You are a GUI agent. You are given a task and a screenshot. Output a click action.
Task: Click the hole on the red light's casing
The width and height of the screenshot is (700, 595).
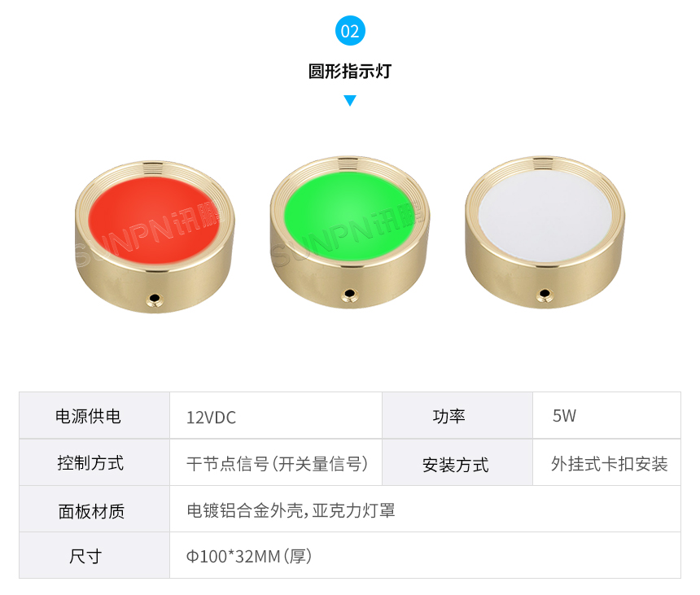[x=155, y=298]
